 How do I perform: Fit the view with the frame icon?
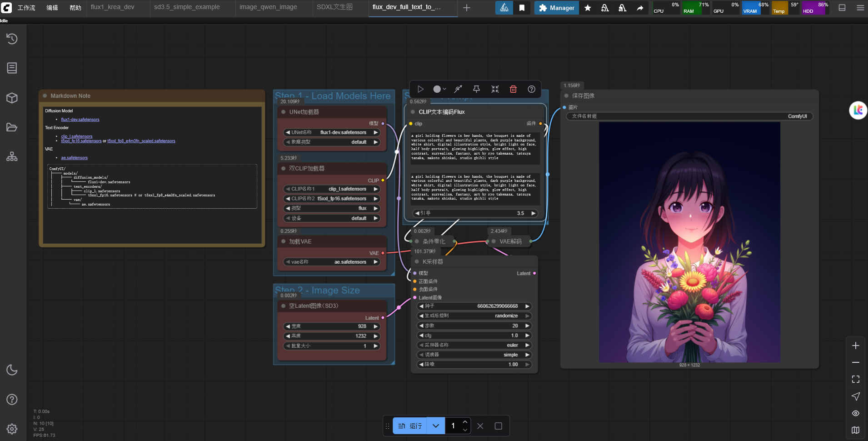coord(856,379)
